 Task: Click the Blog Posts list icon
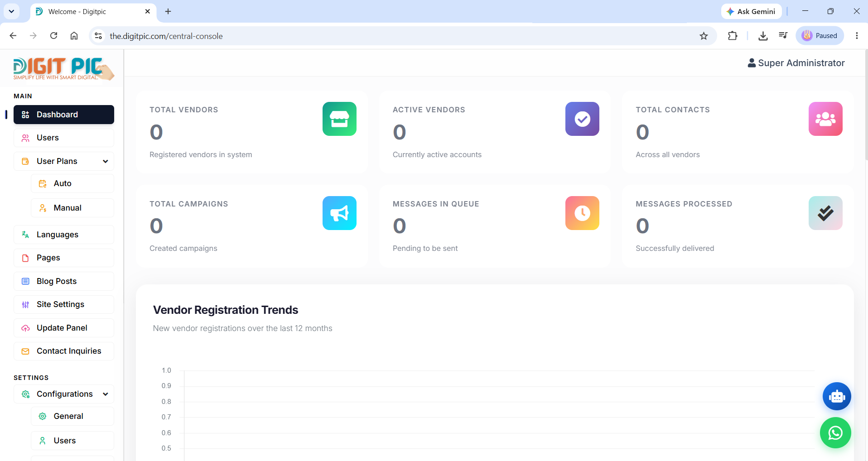click(x=25, y=281)
